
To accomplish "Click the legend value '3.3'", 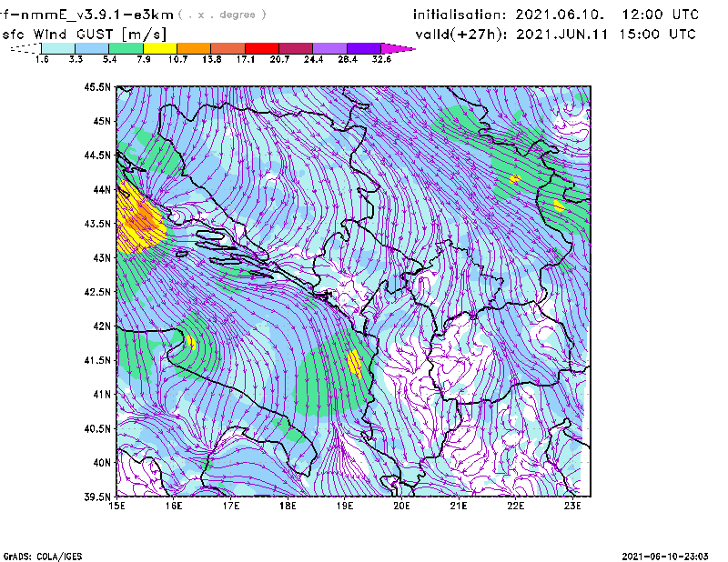I will [x=76, y=59].
